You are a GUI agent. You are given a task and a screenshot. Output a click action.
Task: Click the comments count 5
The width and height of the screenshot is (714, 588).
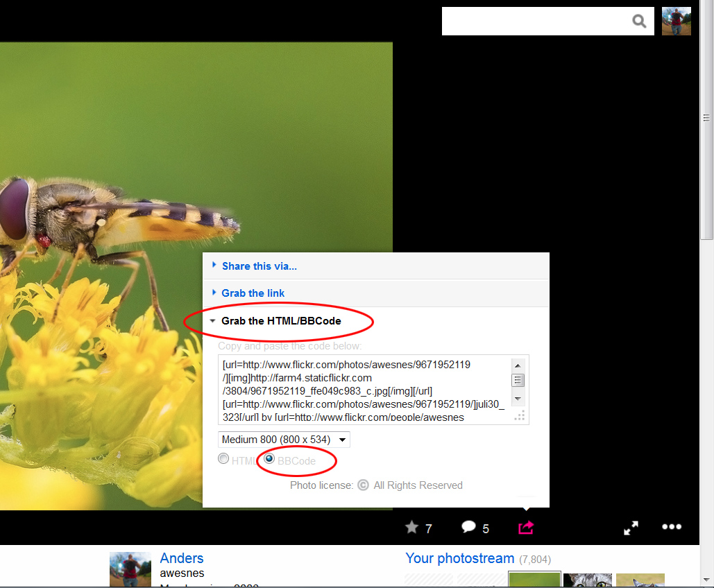(x=486, y=529)
